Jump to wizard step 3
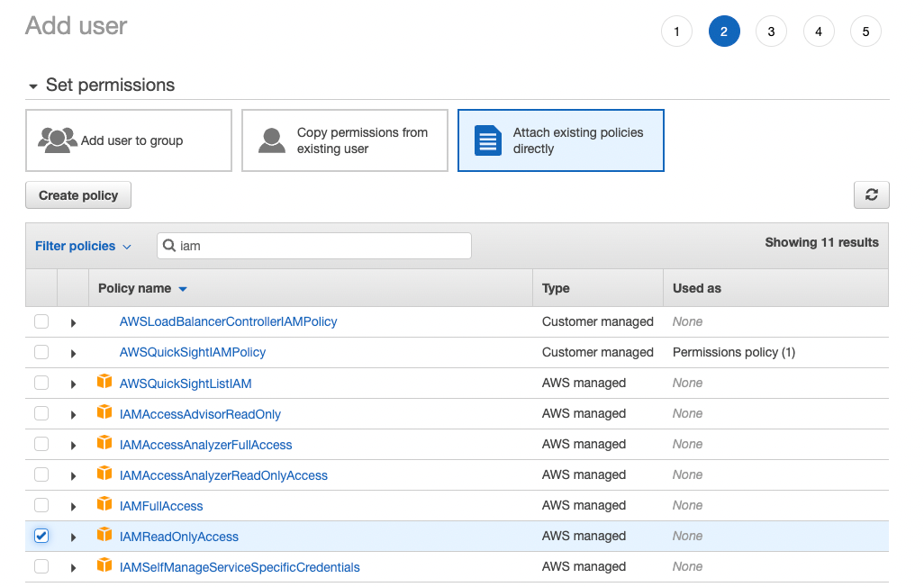 771,32
